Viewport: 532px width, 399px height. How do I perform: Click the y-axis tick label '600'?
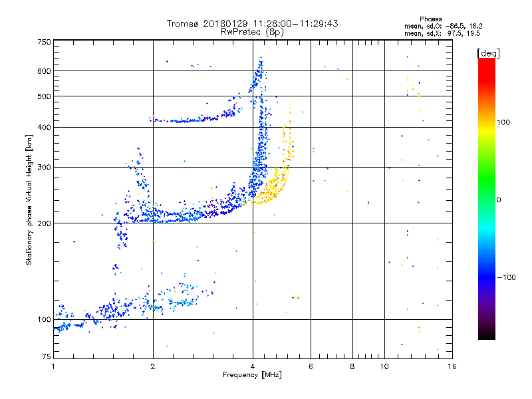pyautogui.click(x=44, y=71)
